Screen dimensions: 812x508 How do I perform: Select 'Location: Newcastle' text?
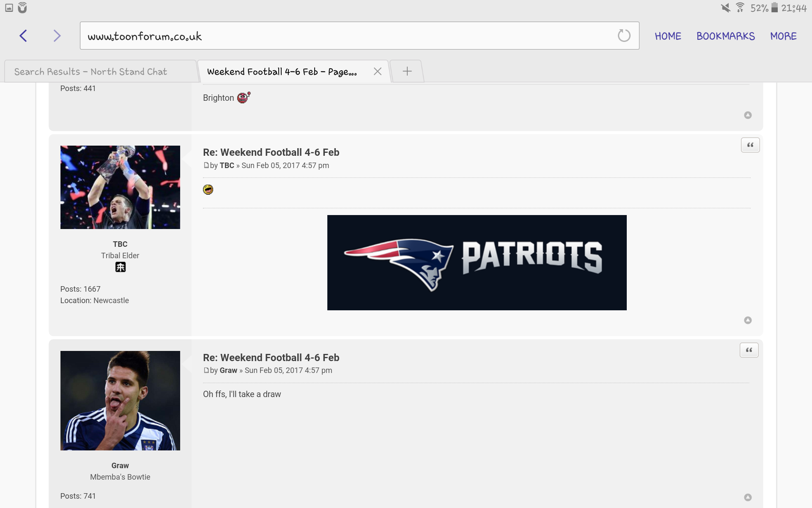click(x=94, y=301)
